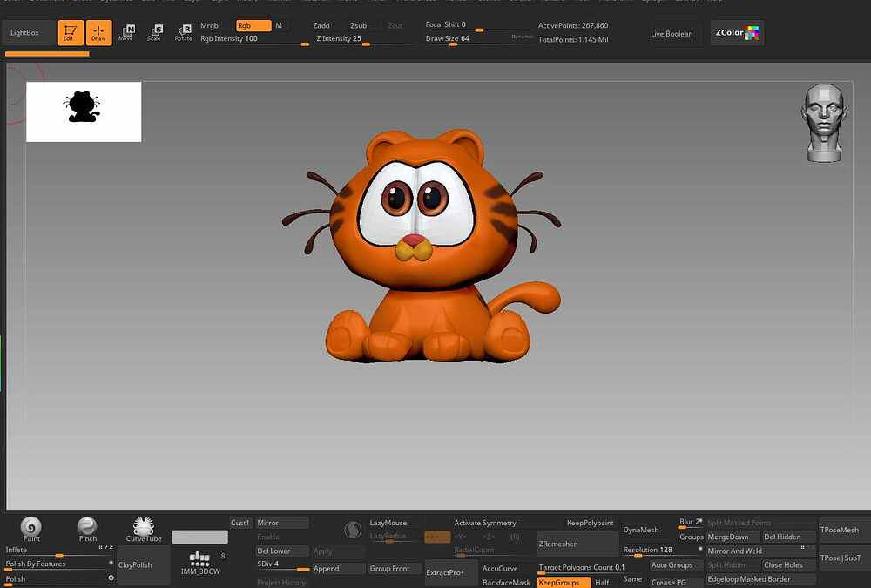The image size is (871, 588).
Task: Toggle the Mrgb paint mode
Action: pos(209,25)
